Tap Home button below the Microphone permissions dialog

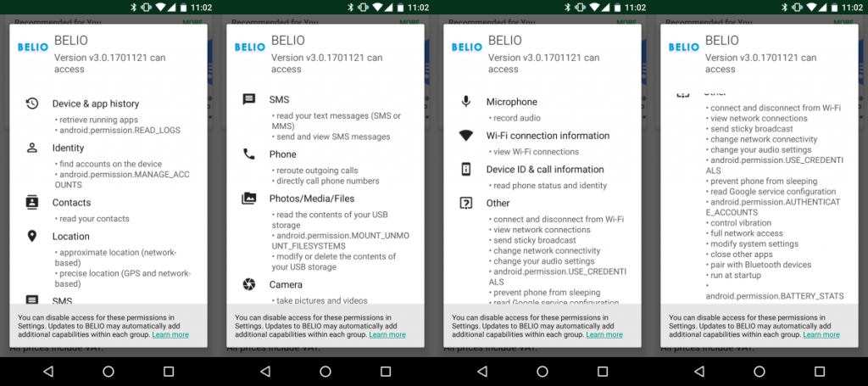542,372
